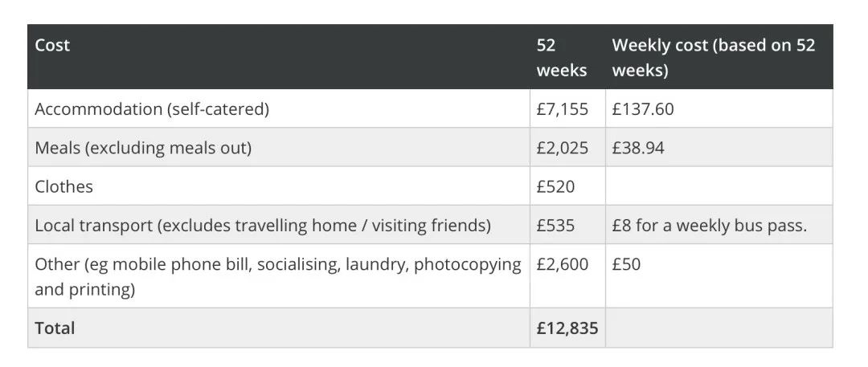Click the £38.94 weekly meals cost
This screenshot has width=868, height=367.
click(637, 148)
